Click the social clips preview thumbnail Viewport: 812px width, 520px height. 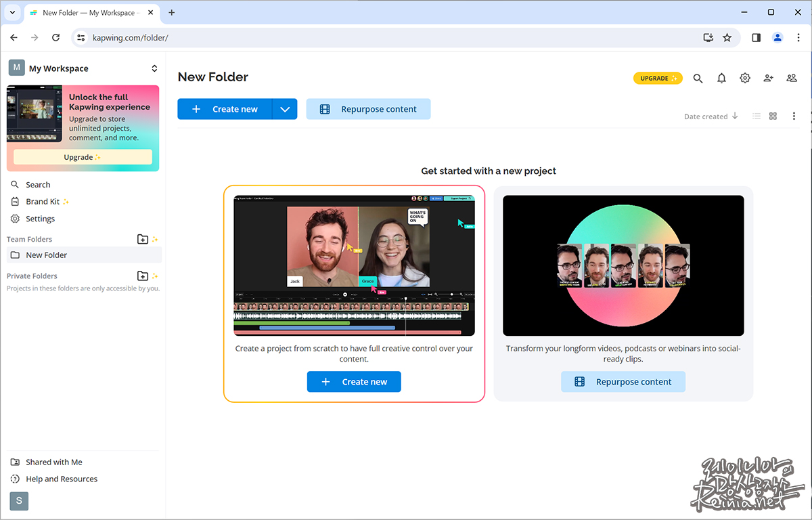coord(623,265)
